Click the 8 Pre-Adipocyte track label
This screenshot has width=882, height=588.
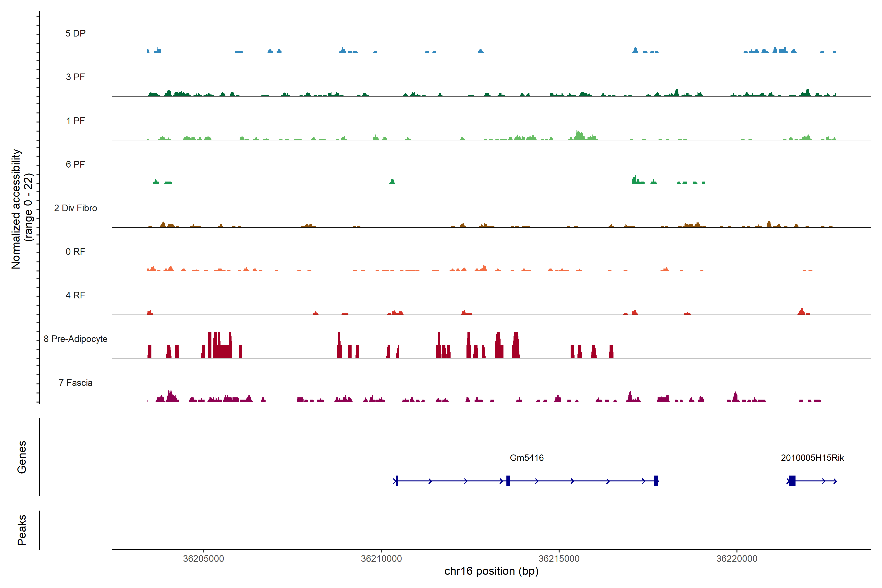click(x=75, y=339)
